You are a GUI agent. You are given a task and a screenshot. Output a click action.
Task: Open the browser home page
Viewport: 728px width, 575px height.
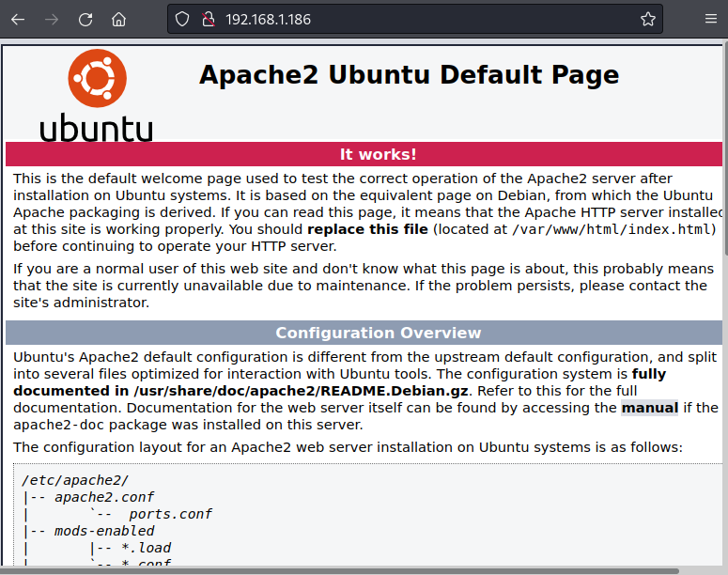(x=119, y=20)
